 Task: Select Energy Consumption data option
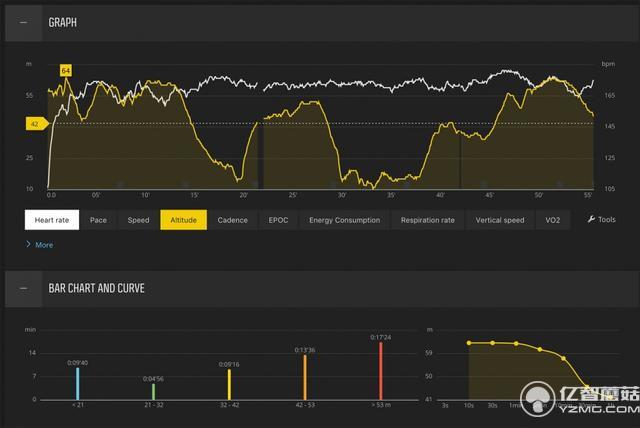pos(344,220)
